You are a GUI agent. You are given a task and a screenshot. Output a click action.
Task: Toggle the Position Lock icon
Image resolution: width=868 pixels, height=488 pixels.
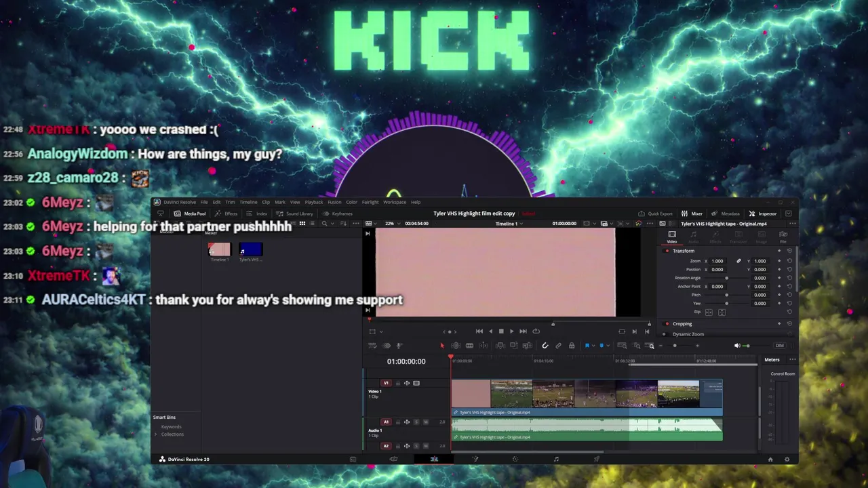(x=572, y=346)
